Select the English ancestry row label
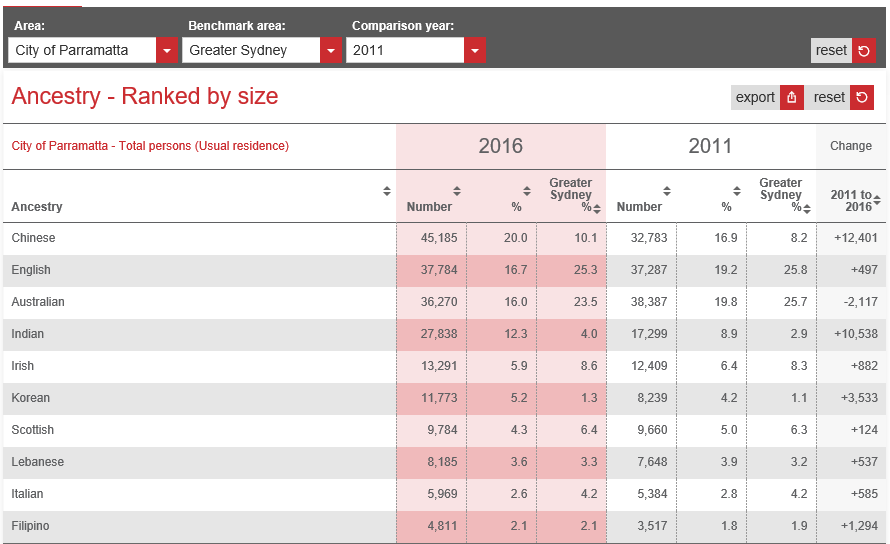This screenshot has width=890, height=544. pos(31,270)
